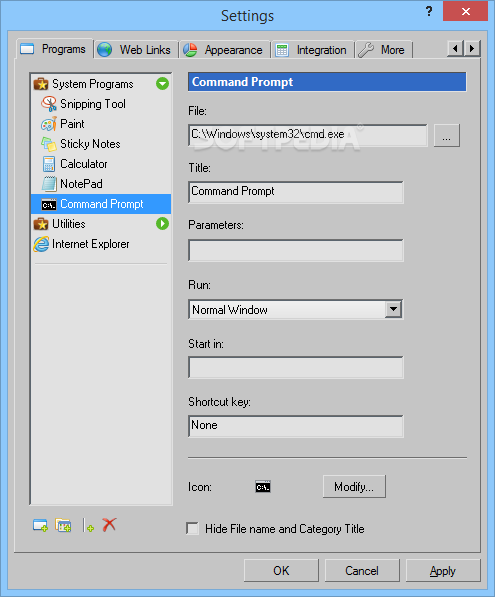
Task: Enable Hide File name and Category Title checkbox
Action: [192, 528]
